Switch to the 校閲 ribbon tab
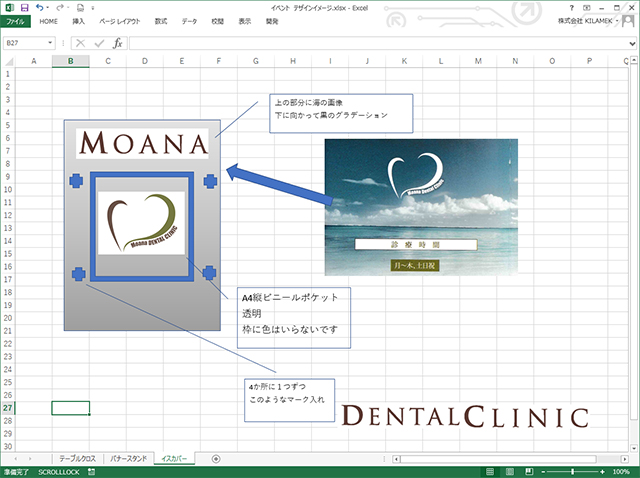 218,21
